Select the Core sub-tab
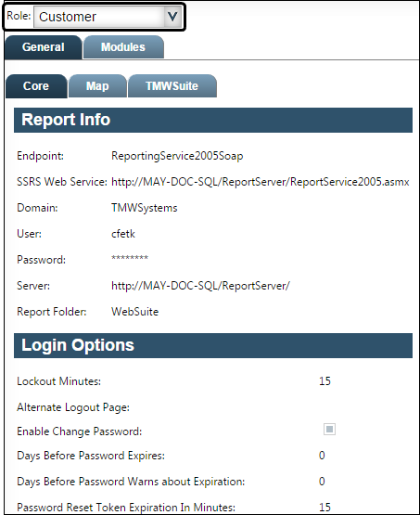The image size is (420, 515). (36, 86)
